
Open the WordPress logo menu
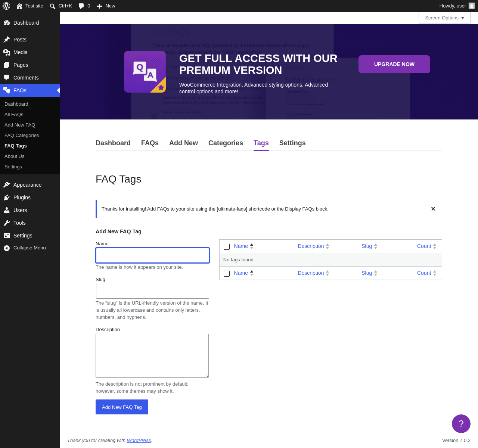6,6
